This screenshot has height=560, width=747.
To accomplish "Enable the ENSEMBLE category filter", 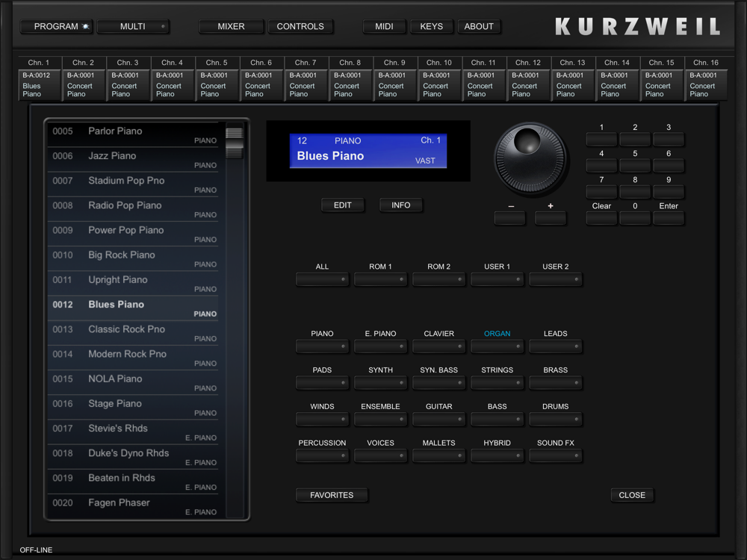I will point(380,420).
